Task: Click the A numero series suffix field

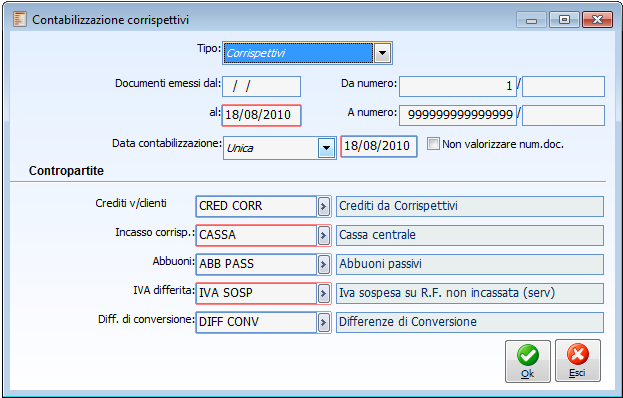Action: coord(563,115)
